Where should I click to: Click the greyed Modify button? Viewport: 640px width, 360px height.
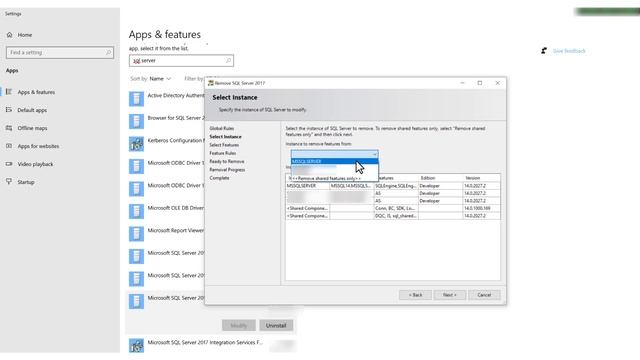coord(239,325)
